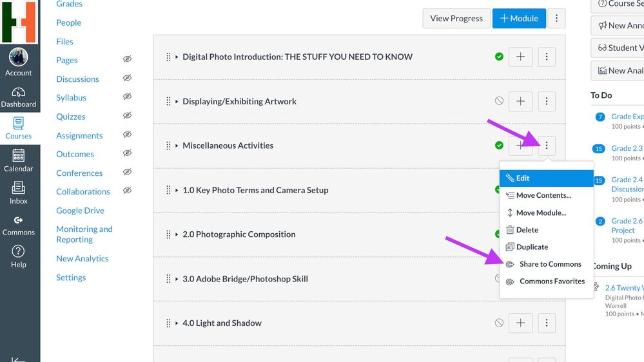
Task: Open the New Analytics course link
Action: tap(82, 258)
